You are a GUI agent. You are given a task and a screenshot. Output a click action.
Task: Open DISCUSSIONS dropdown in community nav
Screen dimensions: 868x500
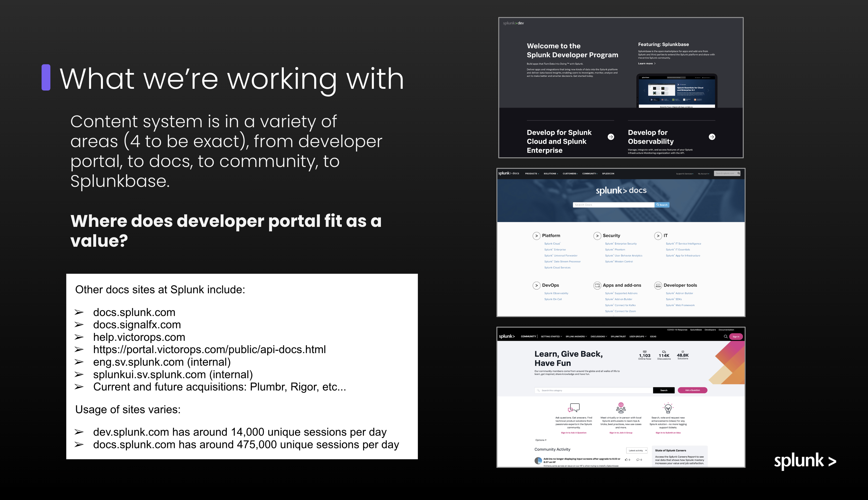click(x=599, y=337)
